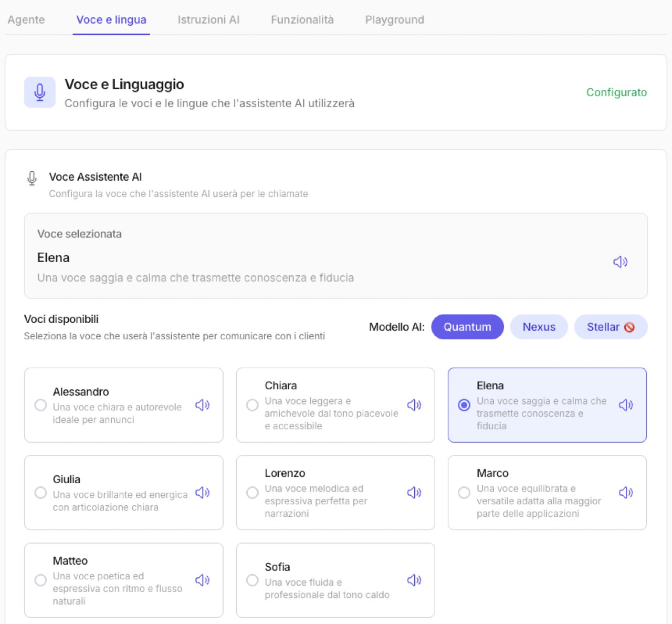
Task: Select the Quantum AI model
Action: (467, 327)
